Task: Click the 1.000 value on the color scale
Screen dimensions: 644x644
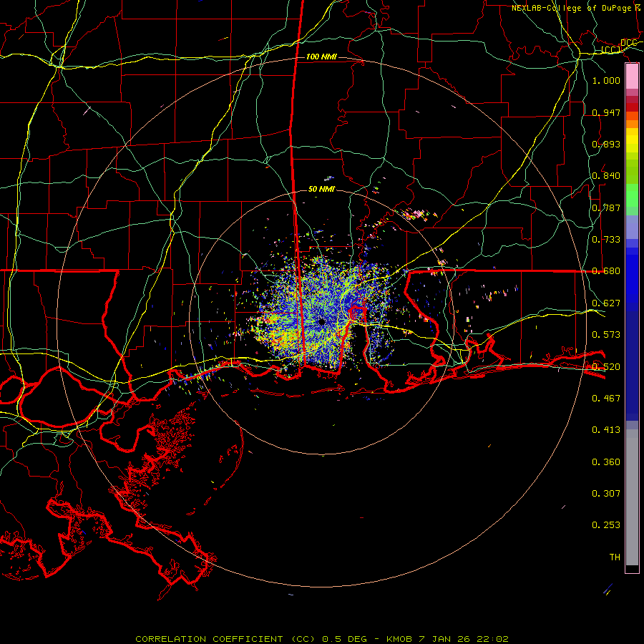Action: click(x=606, y=80)
